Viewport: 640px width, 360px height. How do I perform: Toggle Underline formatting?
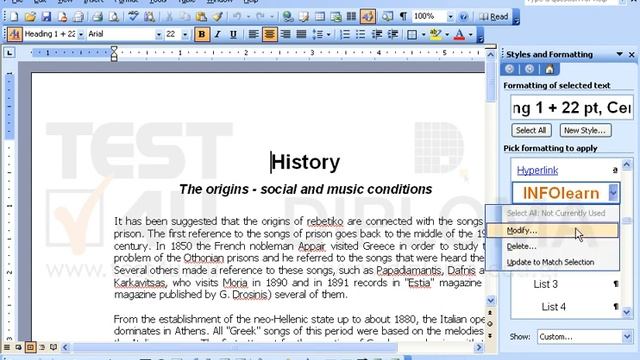tap(233, 34)
